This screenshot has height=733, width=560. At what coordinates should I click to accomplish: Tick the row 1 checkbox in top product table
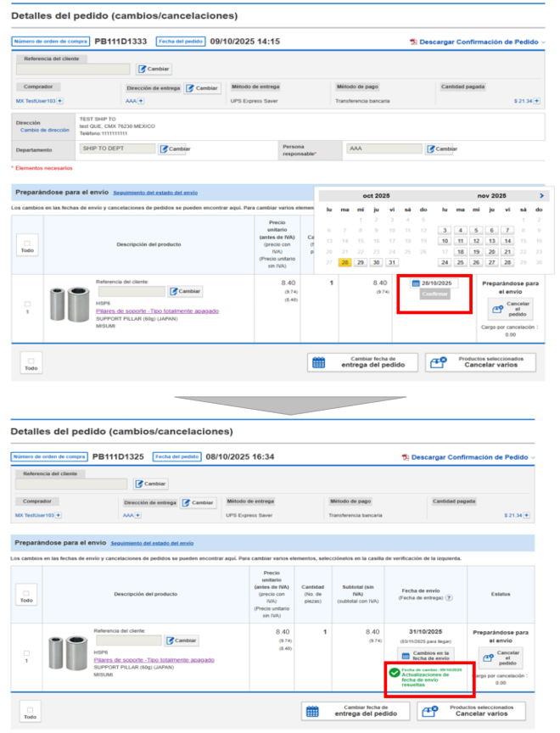(27, 304)
